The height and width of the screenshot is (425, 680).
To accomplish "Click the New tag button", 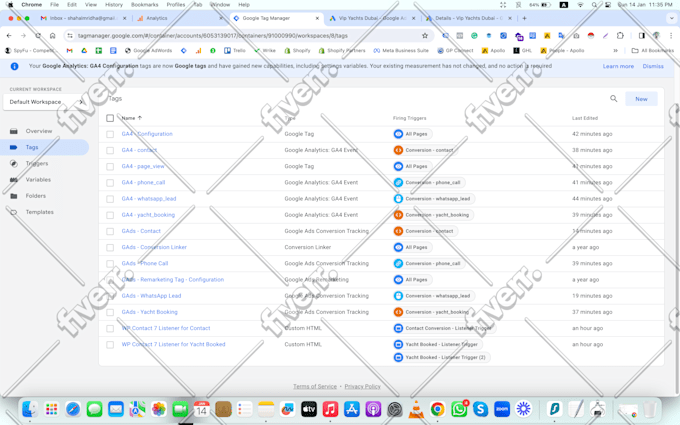I will pos(641,99).
